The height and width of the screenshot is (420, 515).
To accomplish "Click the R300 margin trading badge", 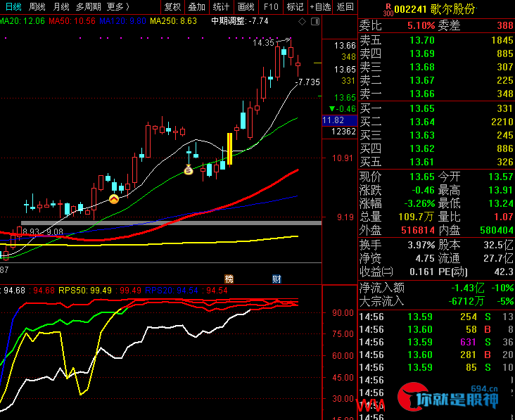I will [x=388, y=10].
